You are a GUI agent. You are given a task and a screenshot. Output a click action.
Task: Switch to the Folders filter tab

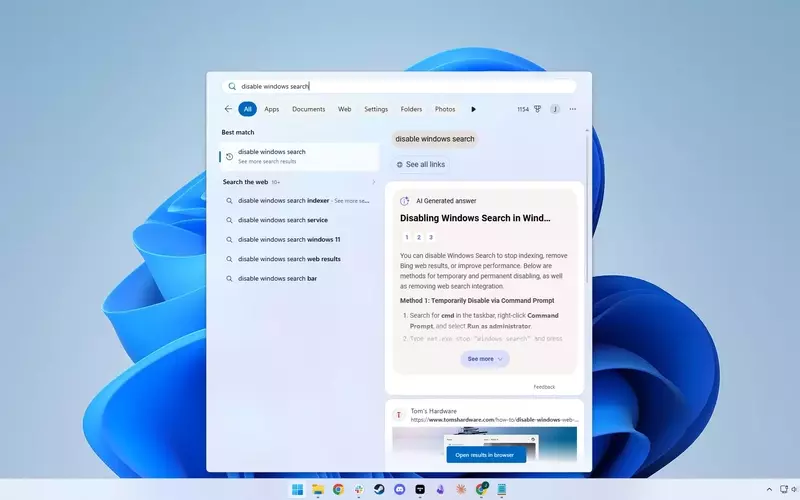pyautogui.click(x=411, y=109)
